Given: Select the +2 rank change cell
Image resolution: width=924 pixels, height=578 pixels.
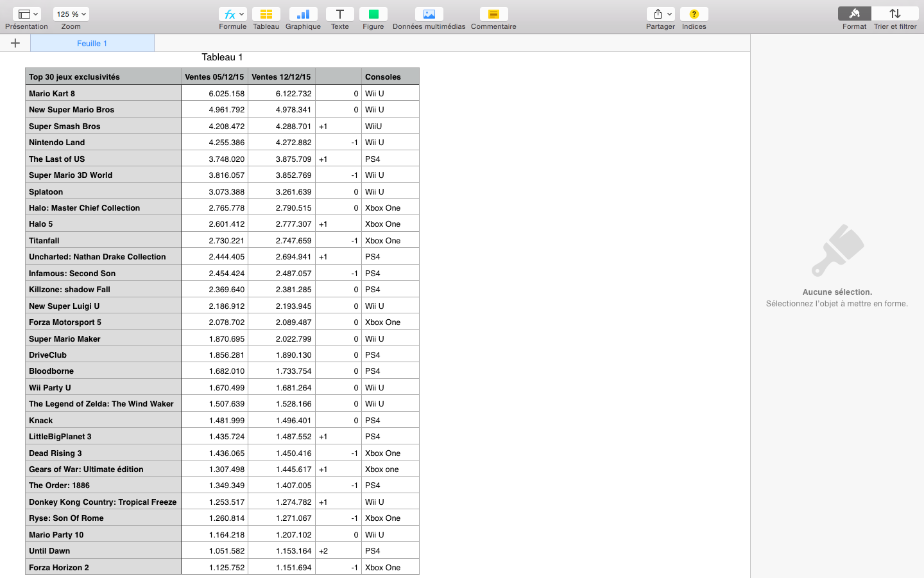Looking at the screenshot, I should click(338, 550).
